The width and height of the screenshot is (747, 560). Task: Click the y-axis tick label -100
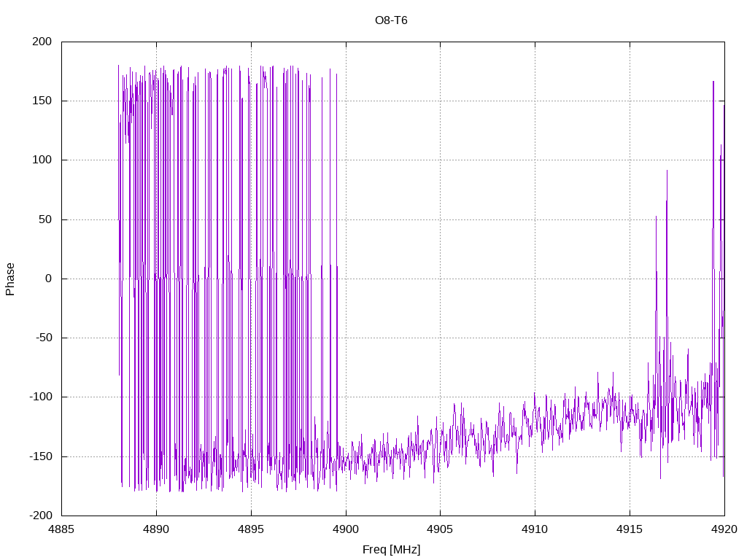(x=41, y=397)
